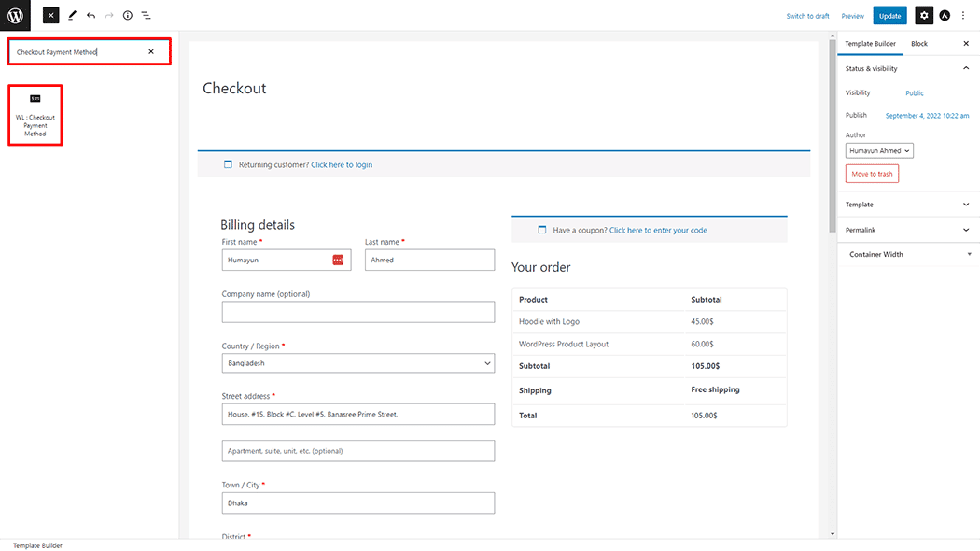This screenshot has height=551, width=980.
Task: Collapse the Status & visibility section
Action: 965,68
